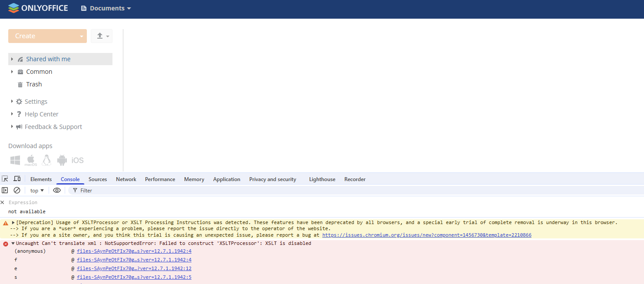This screenshot has width=644, height=284.
Task: Click the DevTools inspect element icon
Action: [5, 179]
